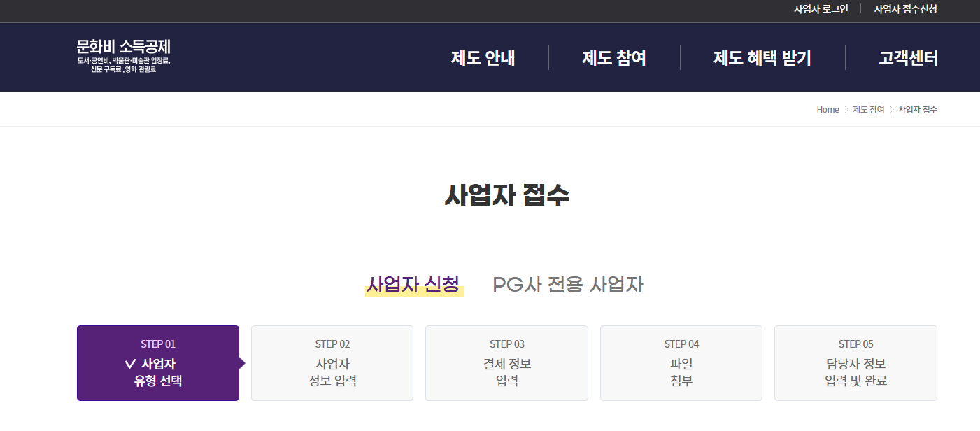Viewport: 980px width, 431px height.
Task: Open the 제도 안내 menu
Action: click(x=482, y=59)
